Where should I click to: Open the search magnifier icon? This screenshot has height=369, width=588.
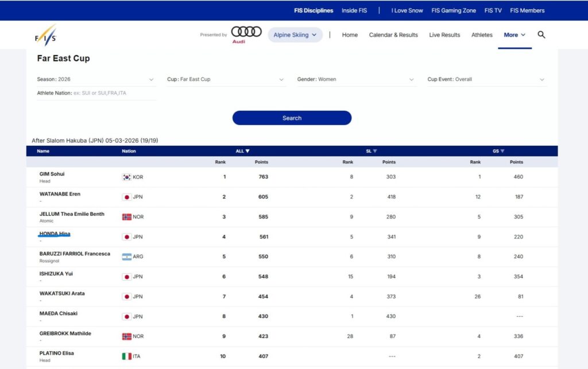click(541, 35)
